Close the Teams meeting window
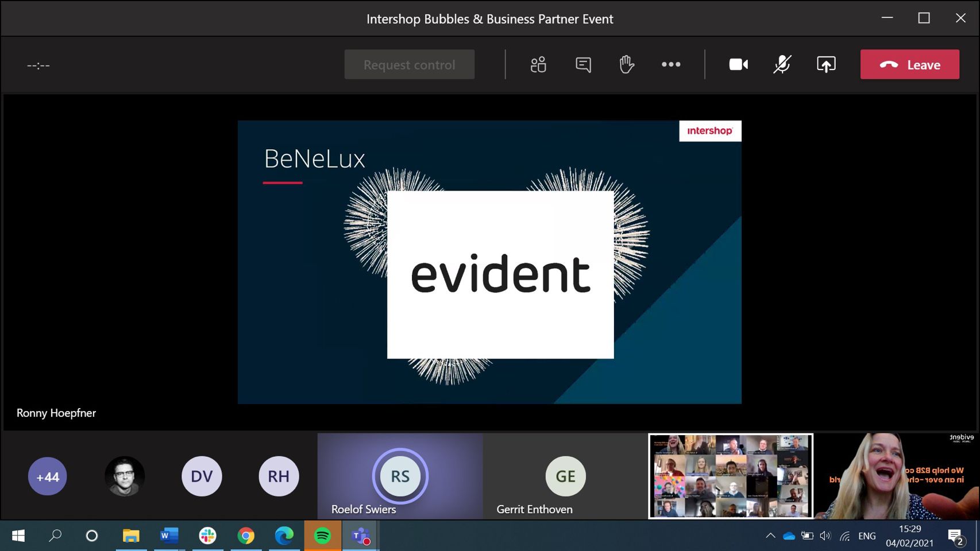The image size is (980, 551). (960, 18)
